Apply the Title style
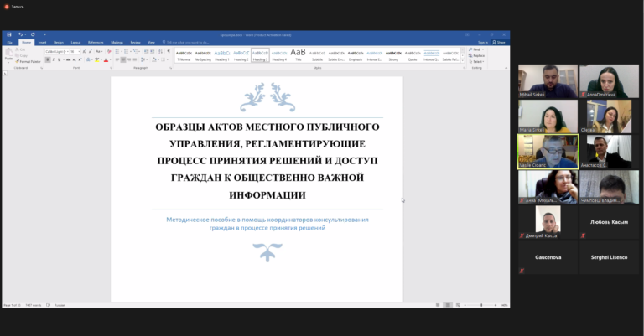Image resolution: width=644 pixels, height=336 pixels. pos(299,55)
